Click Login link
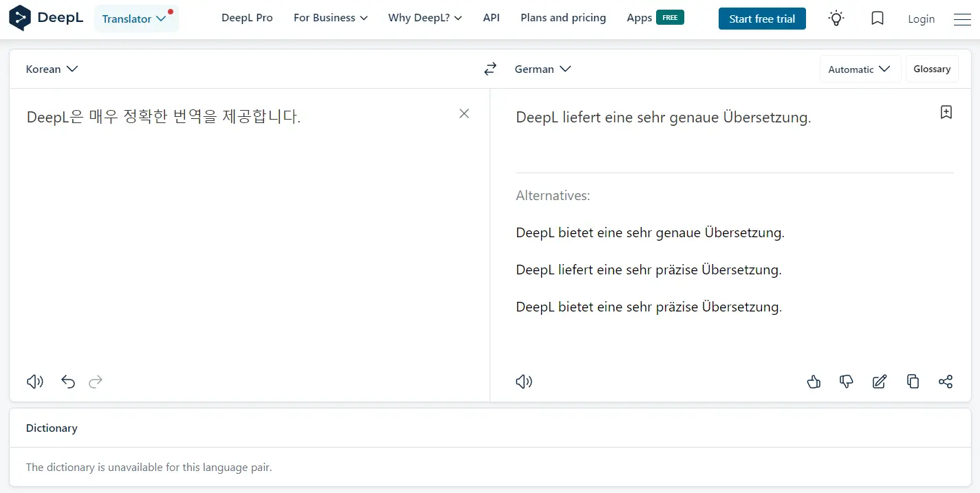980x493 pixels. coord(921,19)
